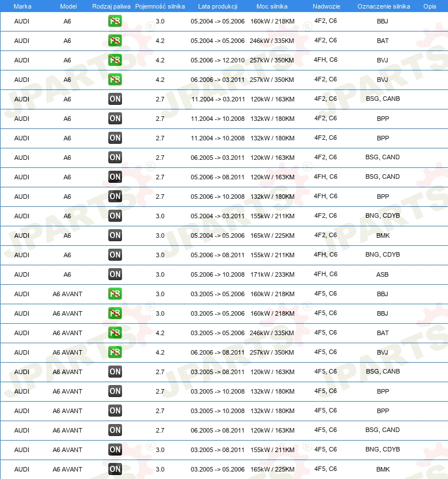Click the Moc silnika column header
448x479 pixels.
(x=272, y=6)
